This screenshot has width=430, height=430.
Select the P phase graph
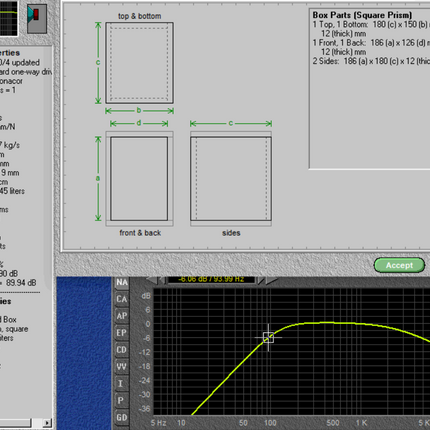[x=122, y=401]
